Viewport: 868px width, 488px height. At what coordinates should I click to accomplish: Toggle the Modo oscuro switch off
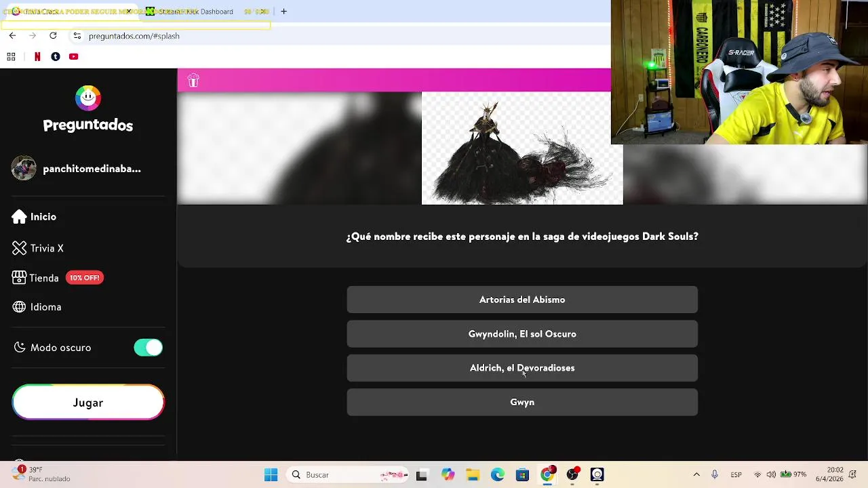pos(149,348)
